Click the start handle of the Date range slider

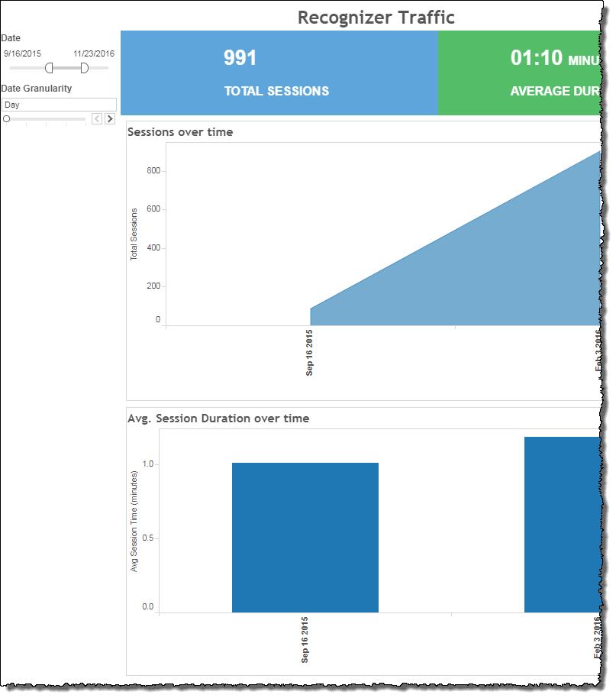pos(49,68)
